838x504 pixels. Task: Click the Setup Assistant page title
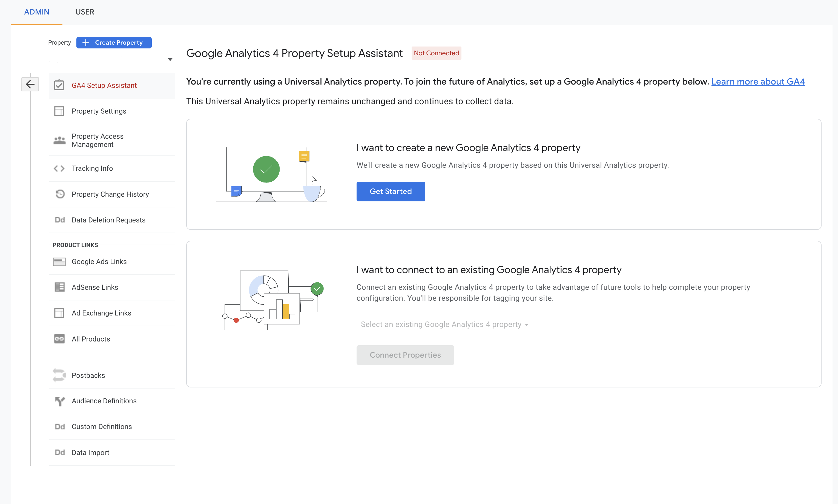[294, 53]
